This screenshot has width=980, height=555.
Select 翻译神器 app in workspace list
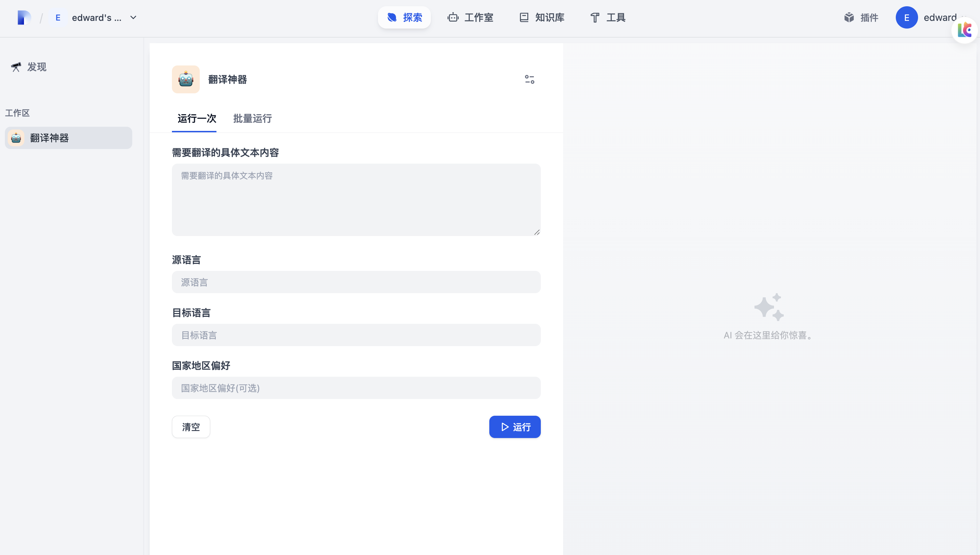click(69, 138)
